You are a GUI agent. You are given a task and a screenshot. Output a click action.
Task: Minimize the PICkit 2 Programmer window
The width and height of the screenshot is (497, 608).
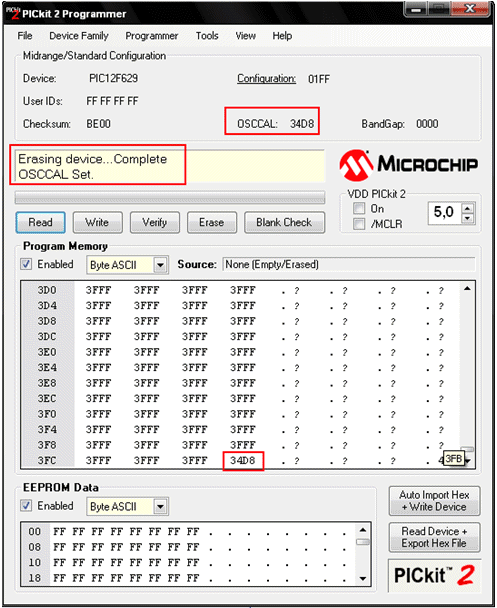click(416, 9)
